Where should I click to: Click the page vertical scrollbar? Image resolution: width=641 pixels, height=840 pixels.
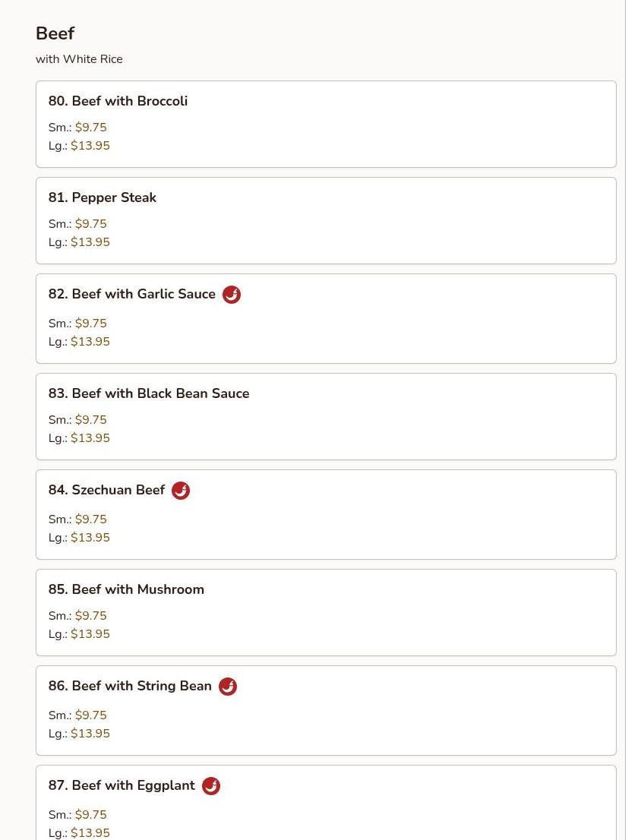(x=633, y=420)
